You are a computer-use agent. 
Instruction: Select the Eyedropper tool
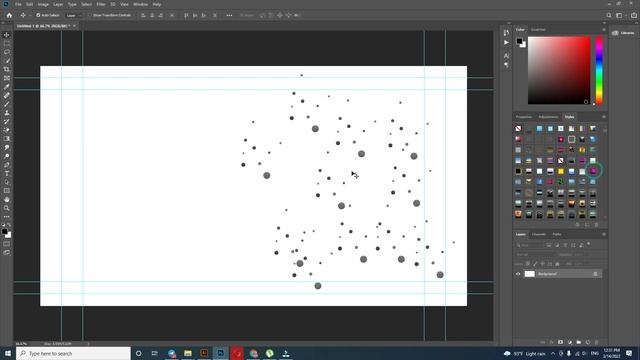tap(7, 87)
